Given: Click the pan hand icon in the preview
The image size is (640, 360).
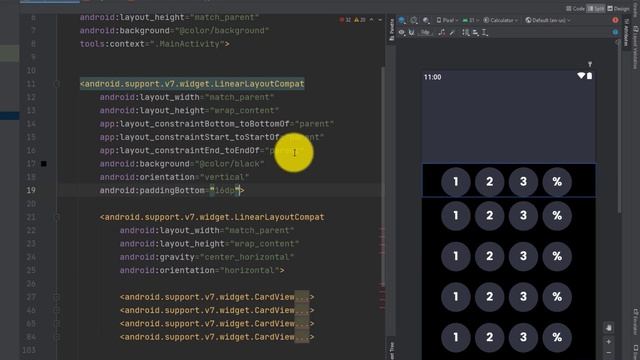Looking at the screenshot, I should (x=609, y=328).
